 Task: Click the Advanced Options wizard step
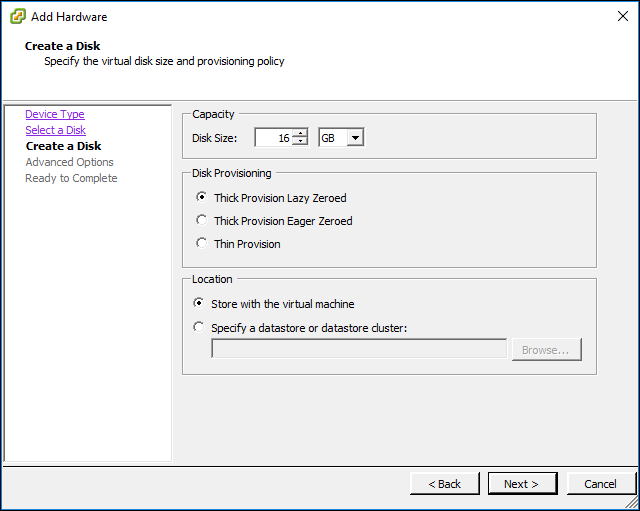point(69,162)
